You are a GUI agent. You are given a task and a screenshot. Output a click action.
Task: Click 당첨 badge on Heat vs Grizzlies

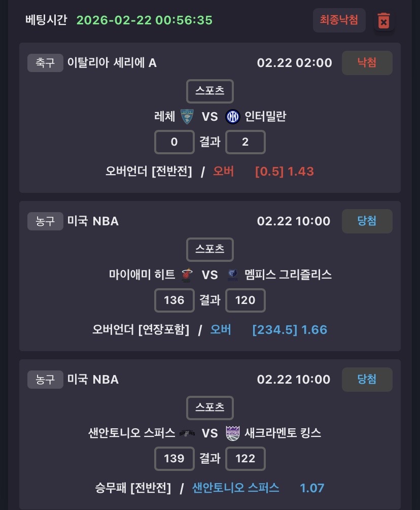click(367, 221)
